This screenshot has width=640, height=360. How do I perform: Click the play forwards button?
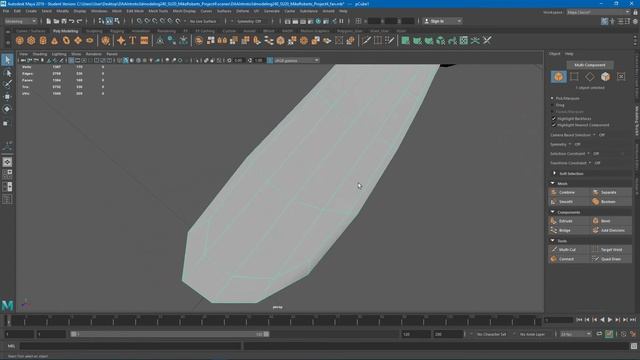pyautogui.click(x=610, y=320)
